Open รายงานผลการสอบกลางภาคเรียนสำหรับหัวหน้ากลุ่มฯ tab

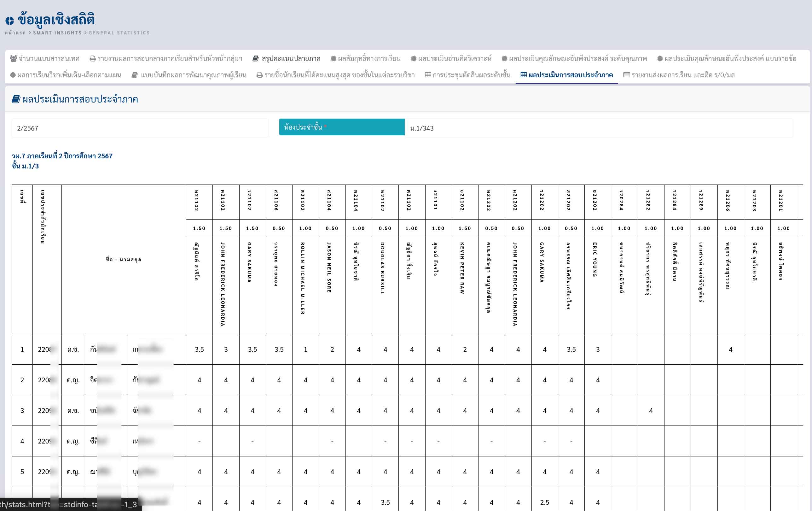click(x=165, y=58)
